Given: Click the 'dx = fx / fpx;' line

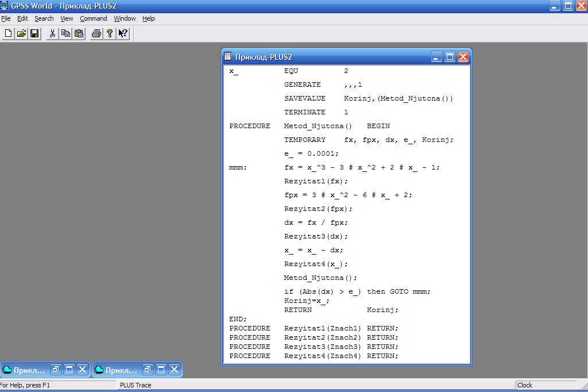Looking at the screenshot, I should point(316,222).
